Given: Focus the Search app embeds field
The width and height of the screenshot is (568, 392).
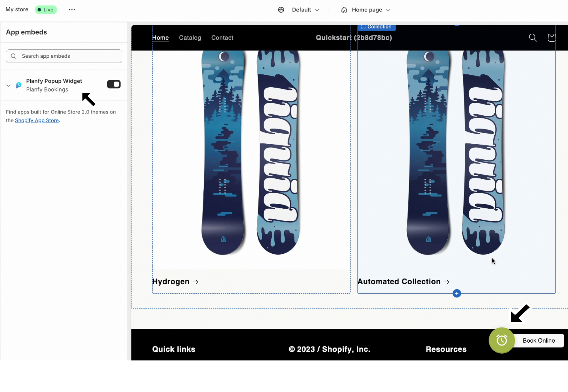Looking at the screenshot, I should [64, 56].
